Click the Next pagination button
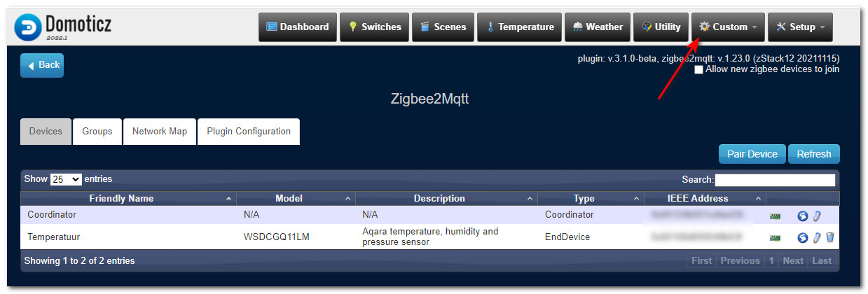This screenshot has width=868, height=294. [x=793, y=260]
